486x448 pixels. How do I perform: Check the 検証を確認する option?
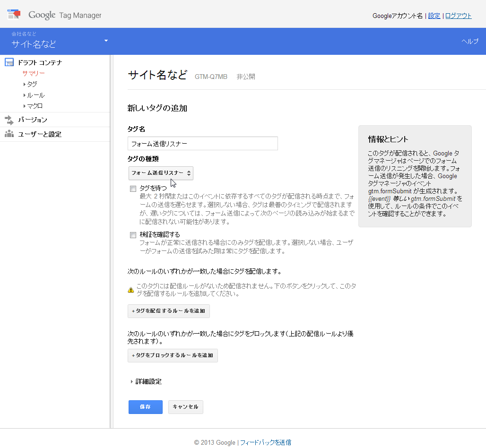click(x=133, y=235)
